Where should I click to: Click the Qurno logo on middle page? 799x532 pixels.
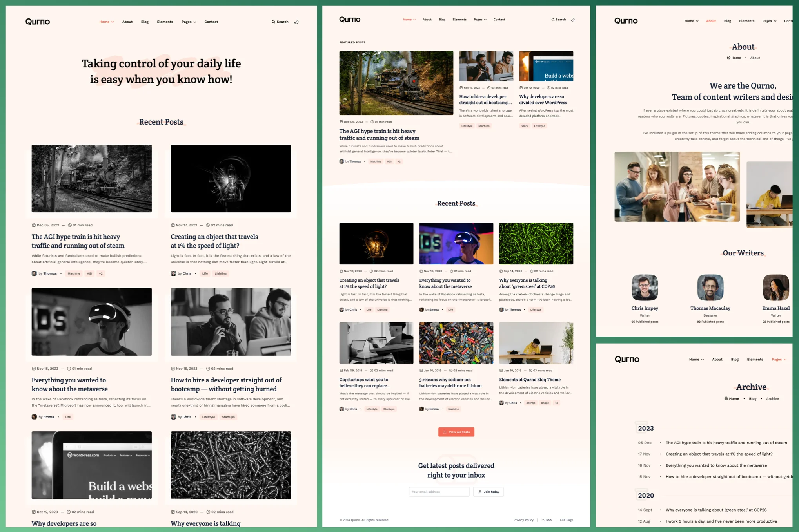[x=350, y=20]
